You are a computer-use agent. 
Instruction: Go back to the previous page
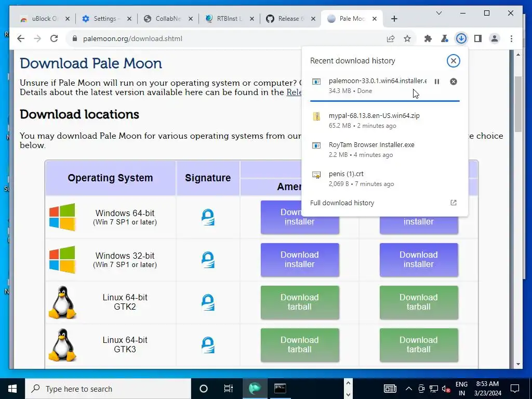[x=21, y=38]
